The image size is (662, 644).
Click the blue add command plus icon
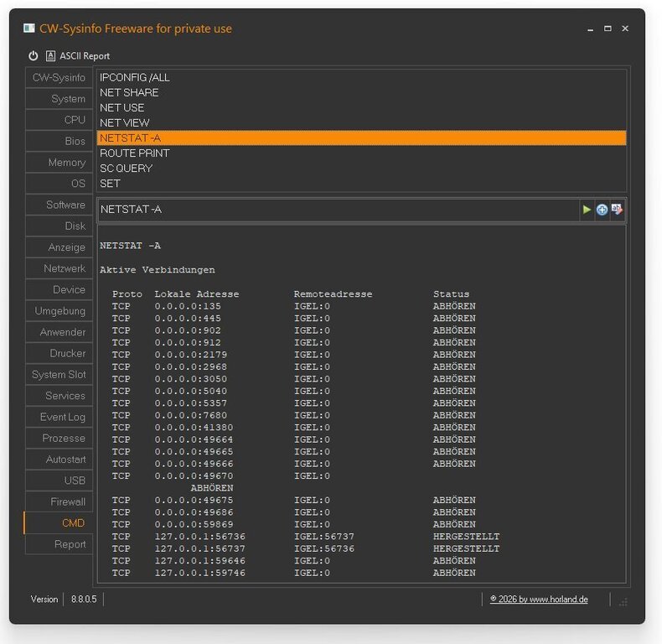(602, 209)
